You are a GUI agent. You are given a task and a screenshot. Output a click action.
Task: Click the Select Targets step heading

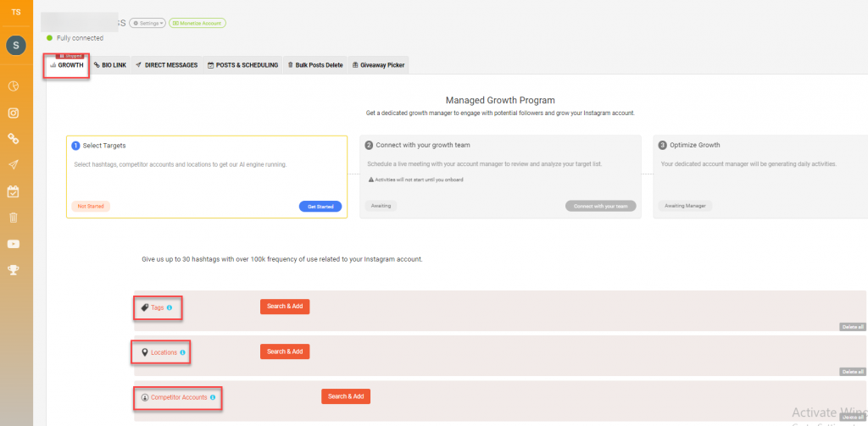tap(104, 146)
